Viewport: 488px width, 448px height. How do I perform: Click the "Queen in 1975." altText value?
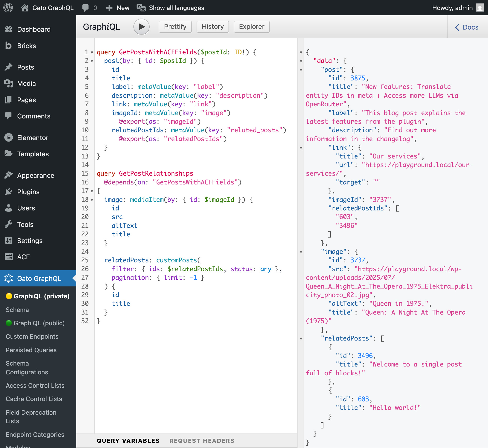click(399, 304)
